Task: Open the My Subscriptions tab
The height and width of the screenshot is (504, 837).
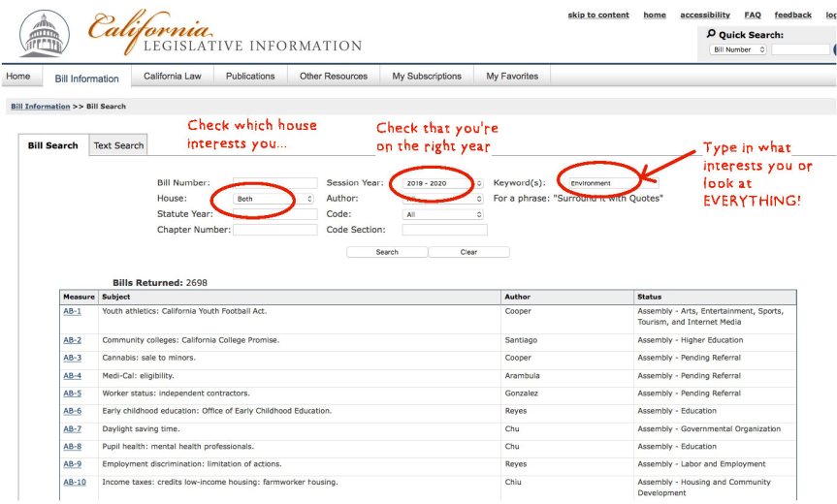Action: click(x=427, y=77)
